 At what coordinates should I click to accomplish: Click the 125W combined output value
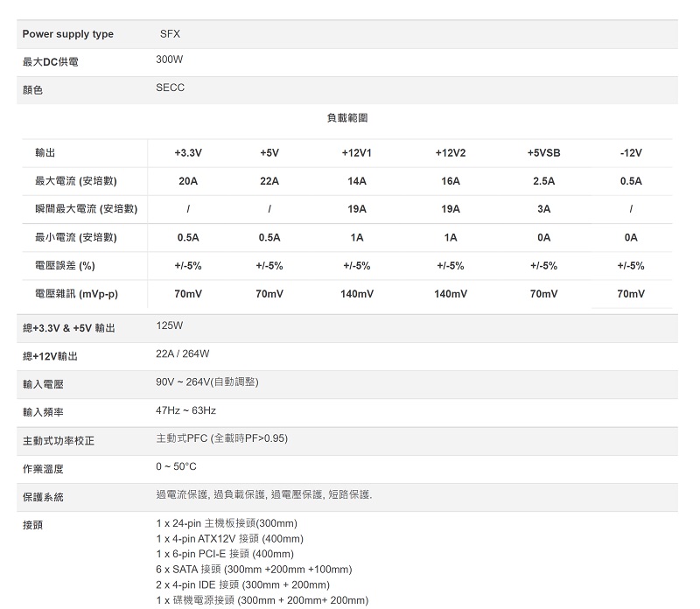tap(169, 325)
